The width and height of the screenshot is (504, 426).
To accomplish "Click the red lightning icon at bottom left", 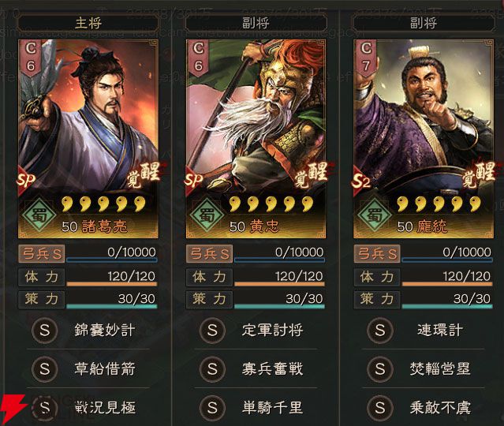I will tap(12, 409).
